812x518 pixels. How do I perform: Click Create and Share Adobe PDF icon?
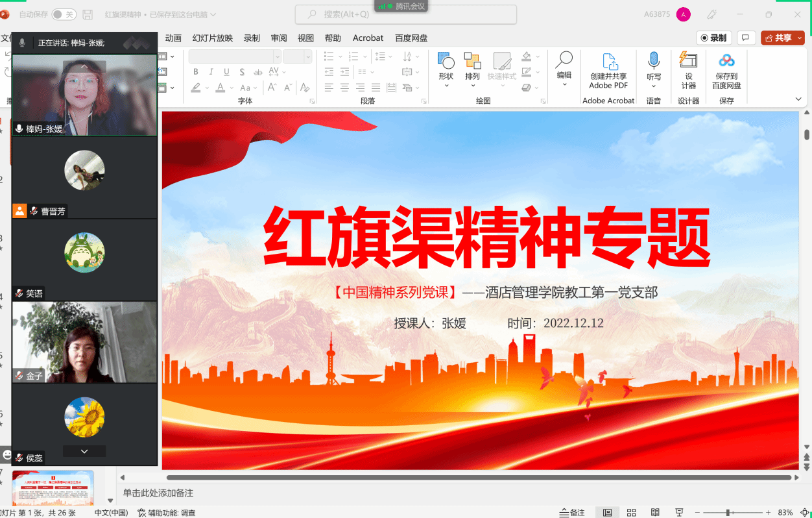(608, 62)
